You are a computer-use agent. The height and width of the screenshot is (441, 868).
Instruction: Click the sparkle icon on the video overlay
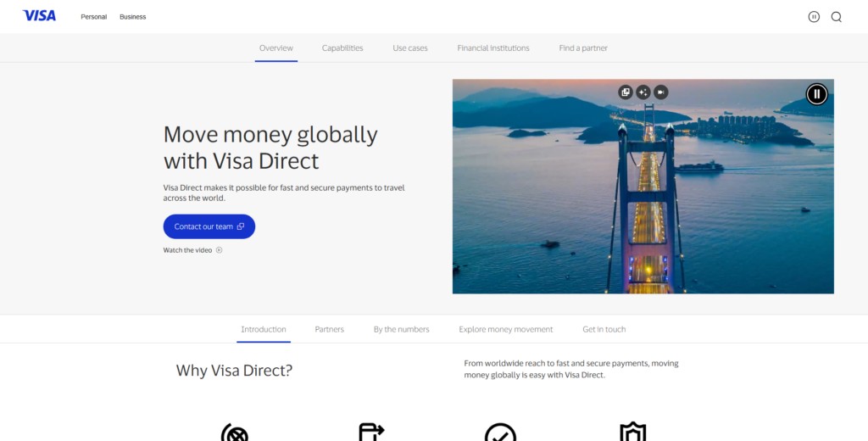point(643,92)
